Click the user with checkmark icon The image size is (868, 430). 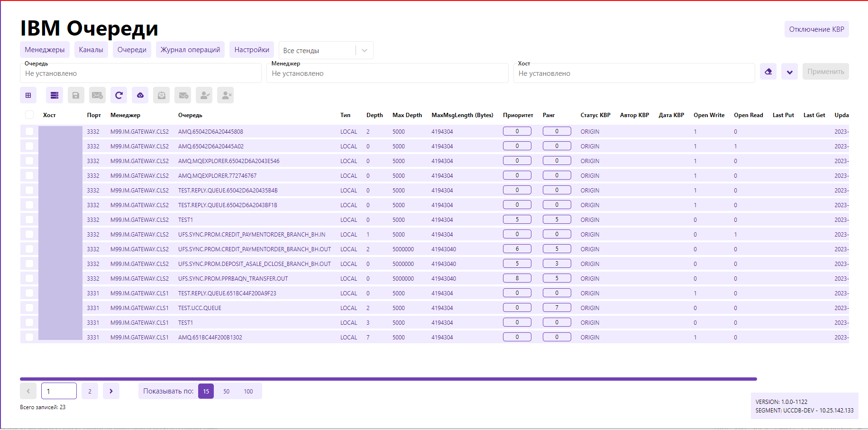tap(204, 95)
